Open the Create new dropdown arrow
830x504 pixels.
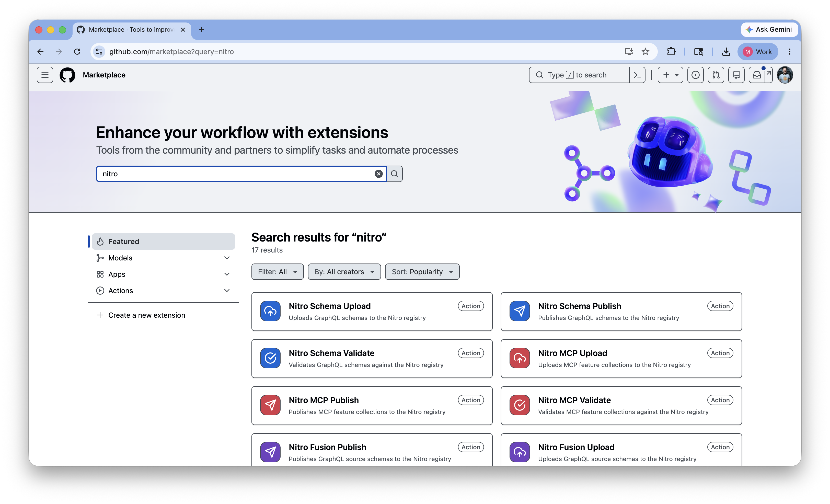pyautogui.click(x=676, y=75)
